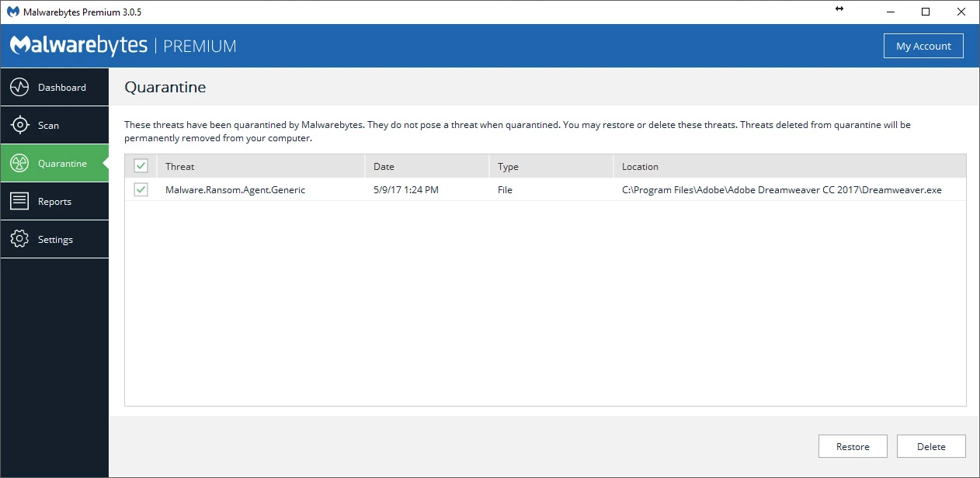Sort by the Location column header
The width and height of the screenshot is (980, 478).
(790, 166)
